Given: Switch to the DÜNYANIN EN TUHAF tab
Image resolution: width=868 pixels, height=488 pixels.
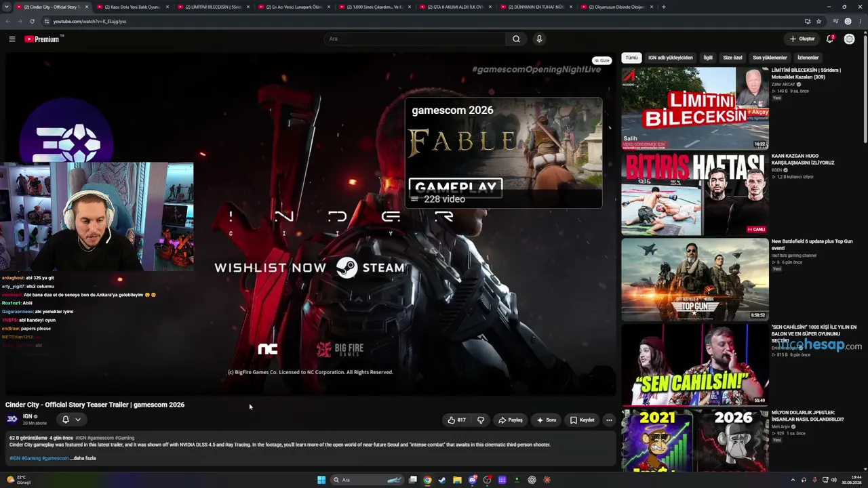Looking at the screenshot, I should 536,7.
